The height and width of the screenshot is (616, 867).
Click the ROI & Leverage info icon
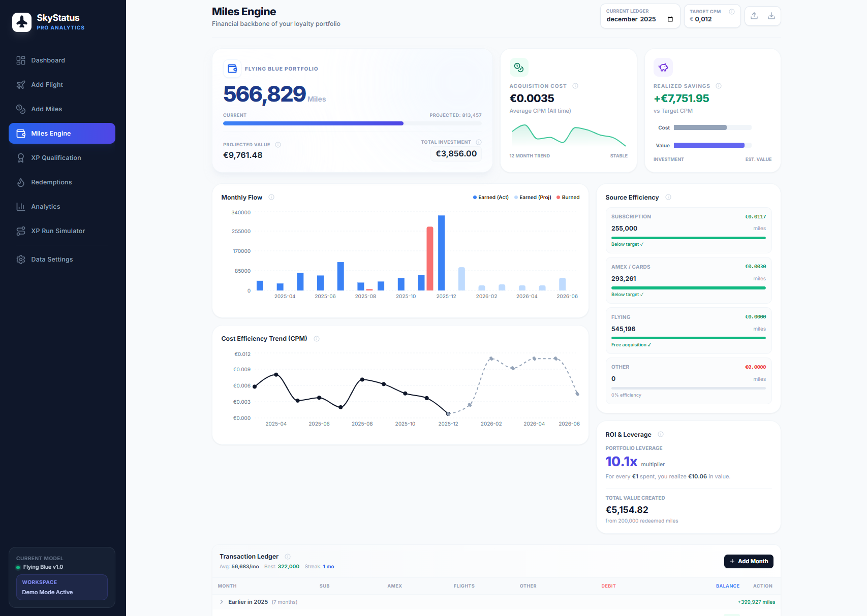coord(661,434)
